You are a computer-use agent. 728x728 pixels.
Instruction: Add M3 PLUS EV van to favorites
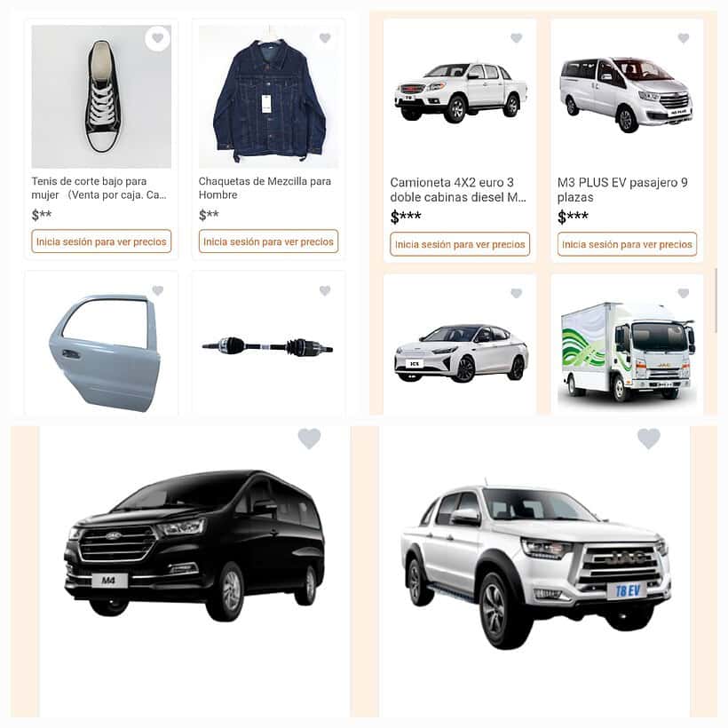point(684,38)
